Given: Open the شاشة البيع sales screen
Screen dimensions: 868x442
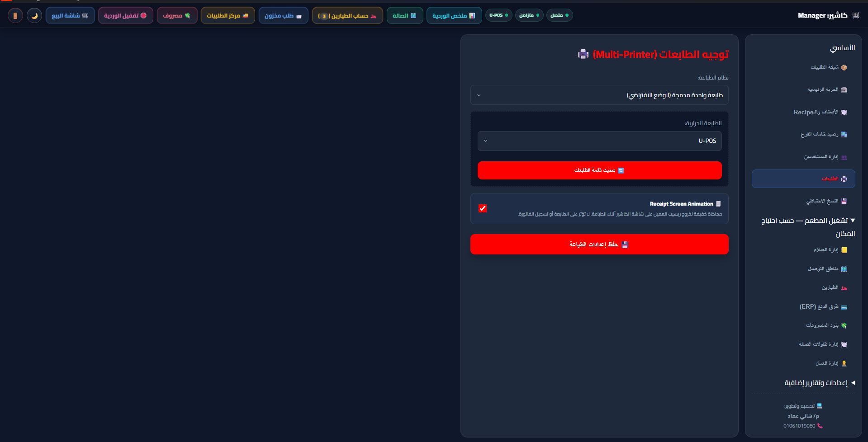Looking at the screenshot, I should click(x=70, y=15).
